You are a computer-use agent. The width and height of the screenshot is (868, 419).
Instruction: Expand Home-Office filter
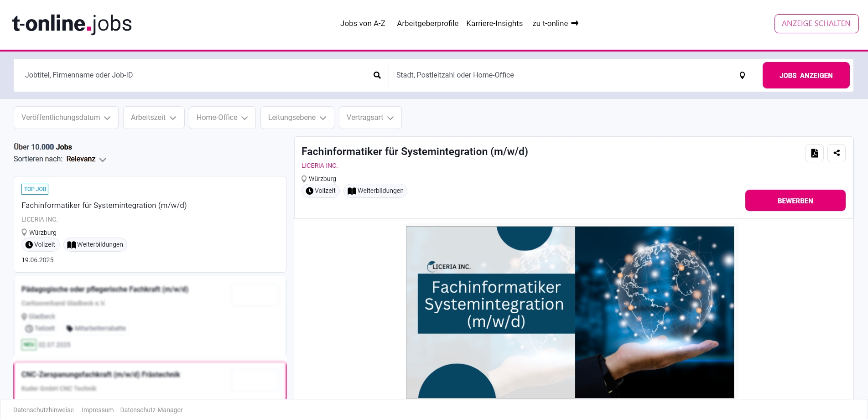coord(222,118)
